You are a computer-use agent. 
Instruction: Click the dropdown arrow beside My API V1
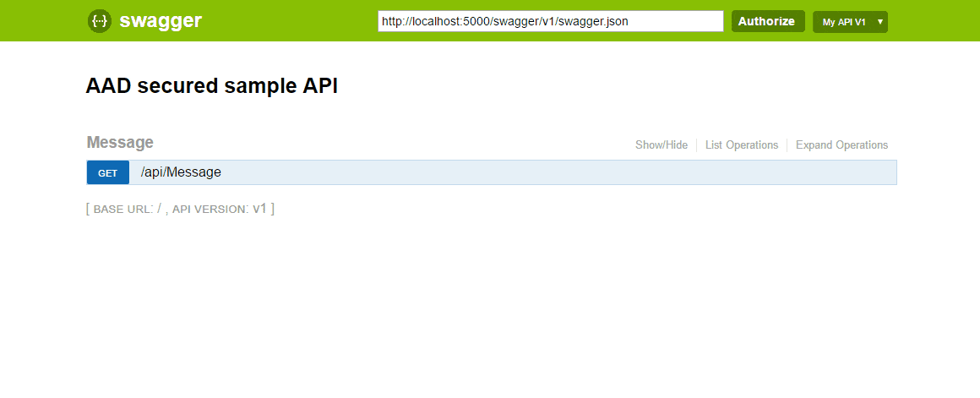pyautogui.click(x=880, y=22)
